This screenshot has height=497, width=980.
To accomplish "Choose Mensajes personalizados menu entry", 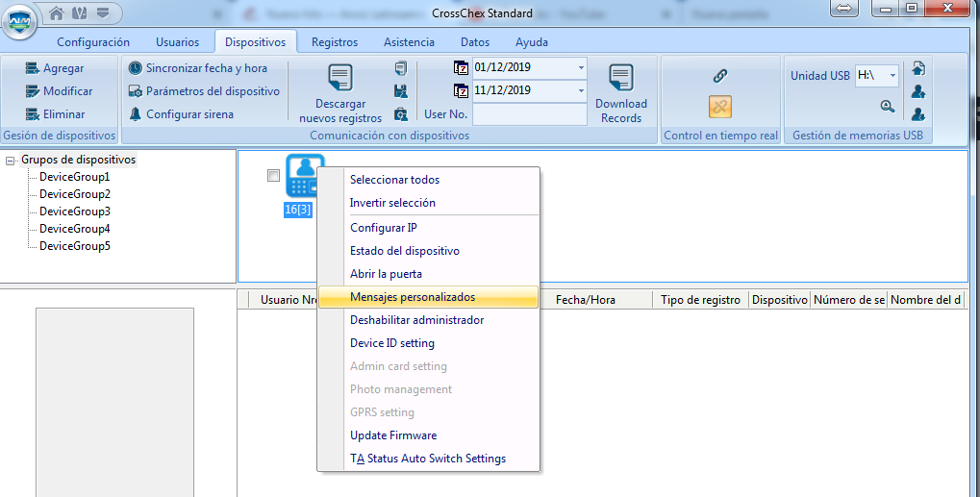I will point(428,297).
